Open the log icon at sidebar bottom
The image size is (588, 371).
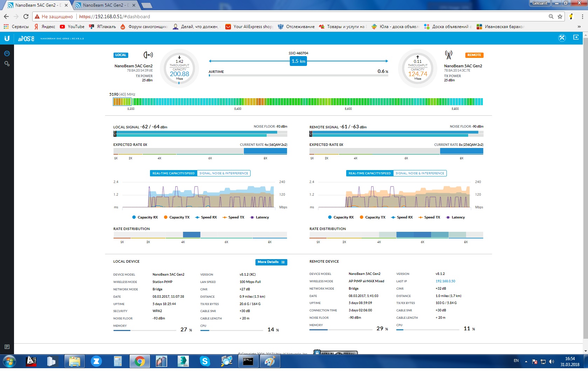pos(7,347)
